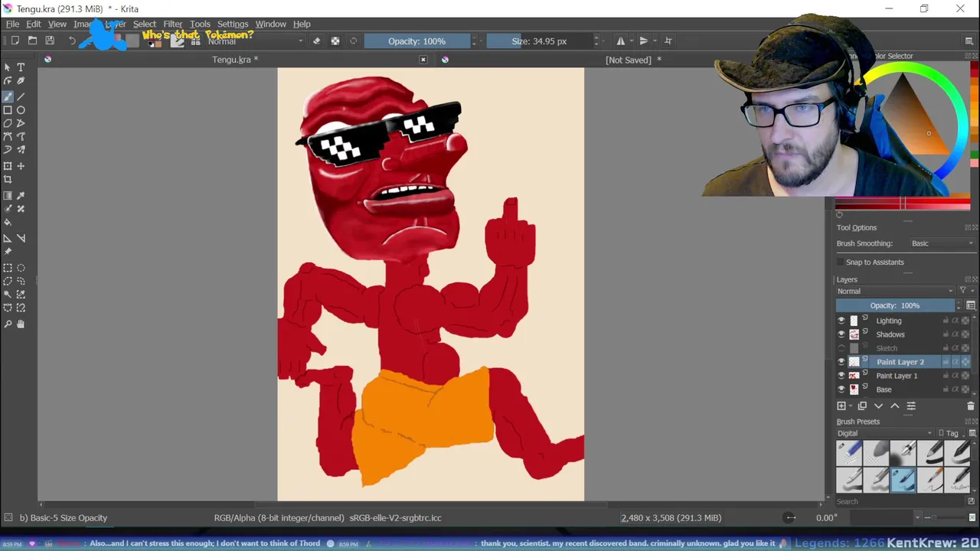Select the Rectangle tool
The height and width of the screenshot is (551, 980).
pos(8,110)
